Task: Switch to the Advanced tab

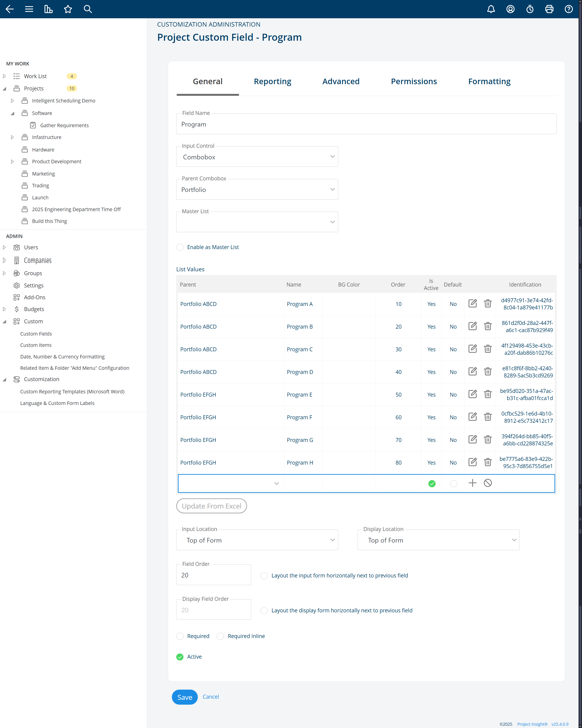Action: pyautogui.click(x=341, y=81)
